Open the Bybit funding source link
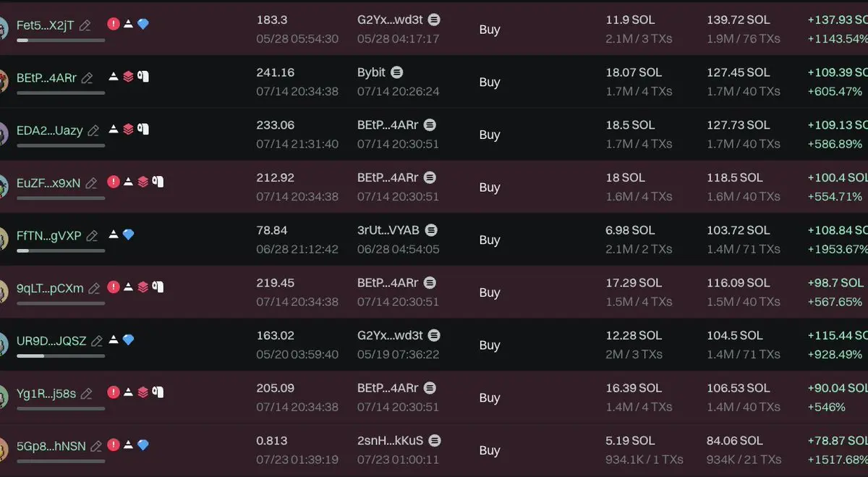This screenshot has width=868, height=477. (371, 72)
